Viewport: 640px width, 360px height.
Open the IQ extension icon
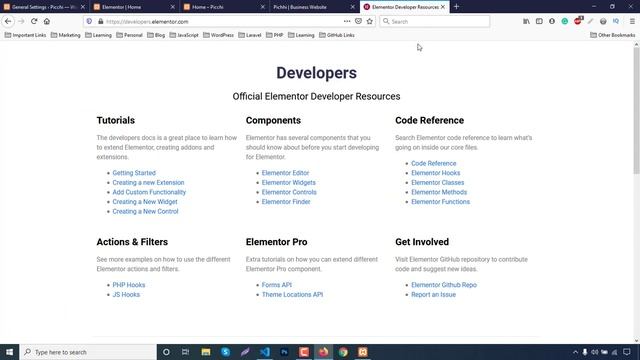pyautogui.click(x=616, y=21)
